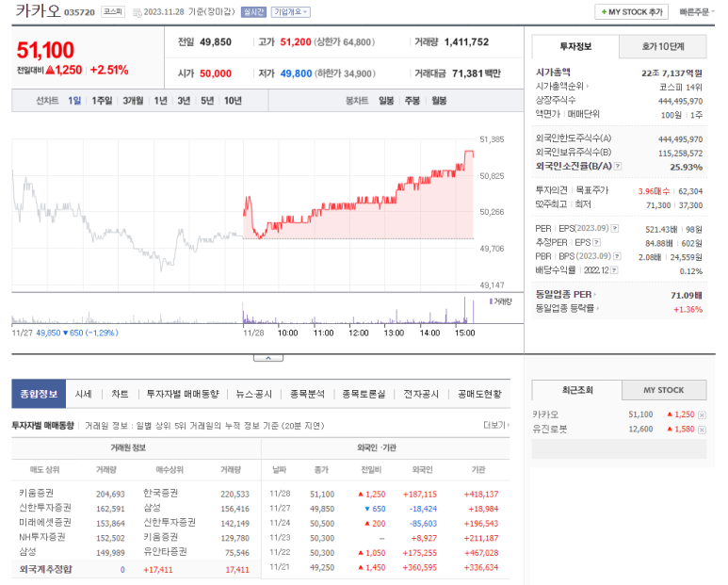Screen dimensions: 728x585
Task: Open 카카오 in recent views list
Action: point(545,414)
